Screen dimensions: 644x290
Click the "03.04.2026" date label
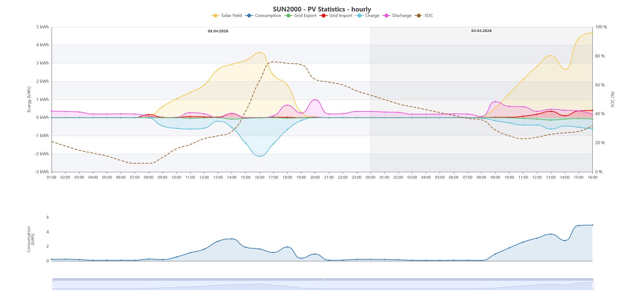pos(218,31)
